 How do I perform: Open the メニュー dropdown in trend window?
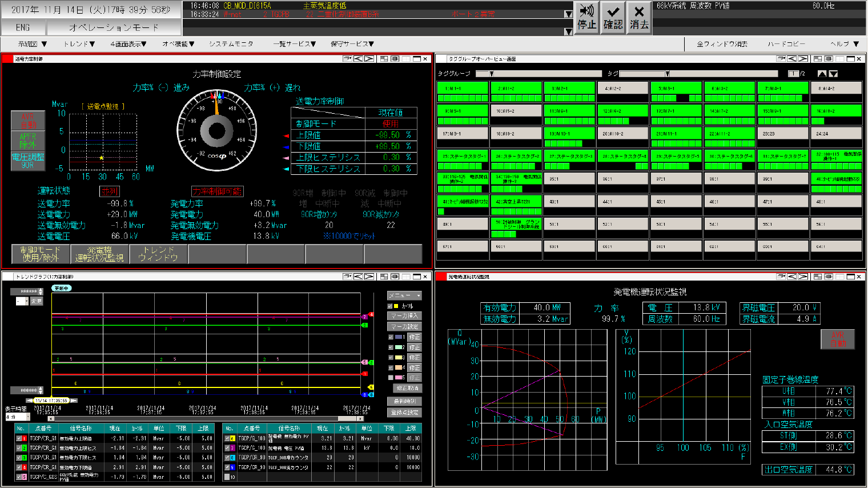(405, 295)
